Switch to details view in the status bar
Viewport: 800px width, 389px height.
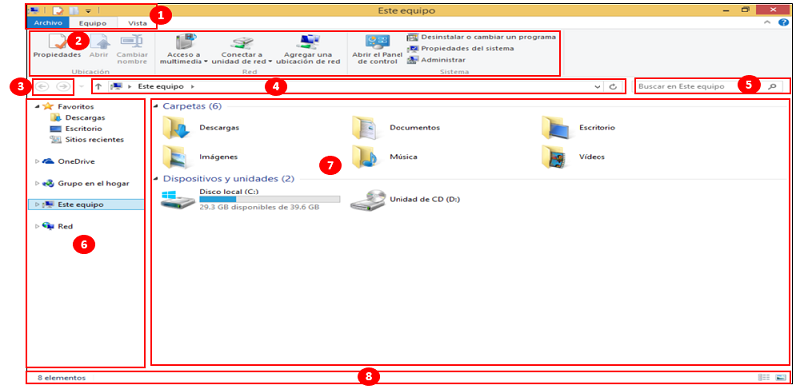pyautogui.click(x=764, y=378)
